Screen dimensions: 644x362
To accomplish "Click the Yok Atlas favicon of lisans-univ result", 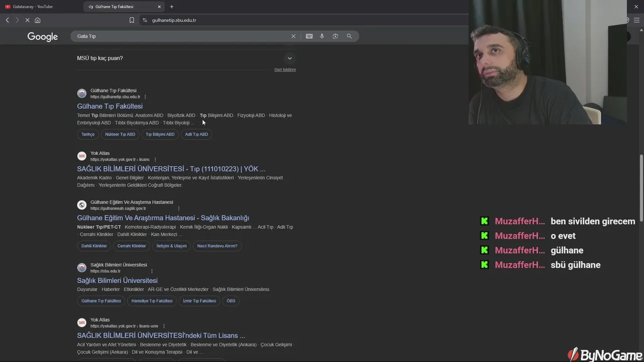I will point(82,323).
